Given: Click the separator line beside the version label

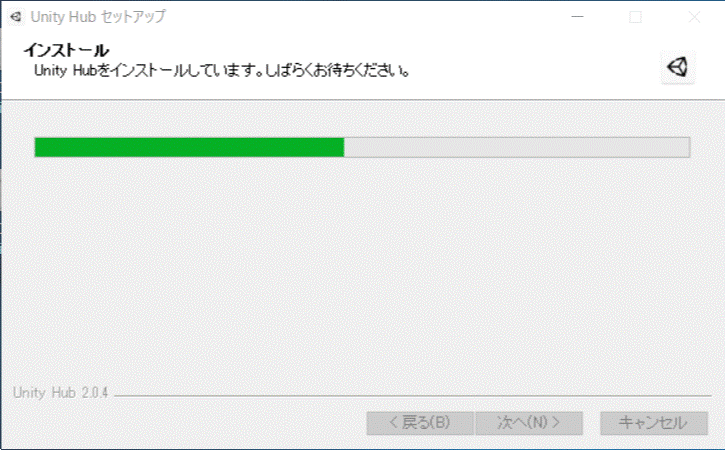Looking at the screenshot, I should (x=412, y=396).
